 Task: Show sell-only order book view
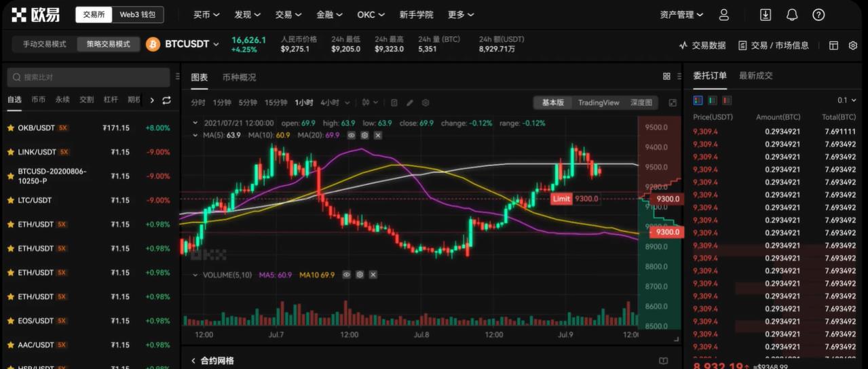[x=727, y=100]
